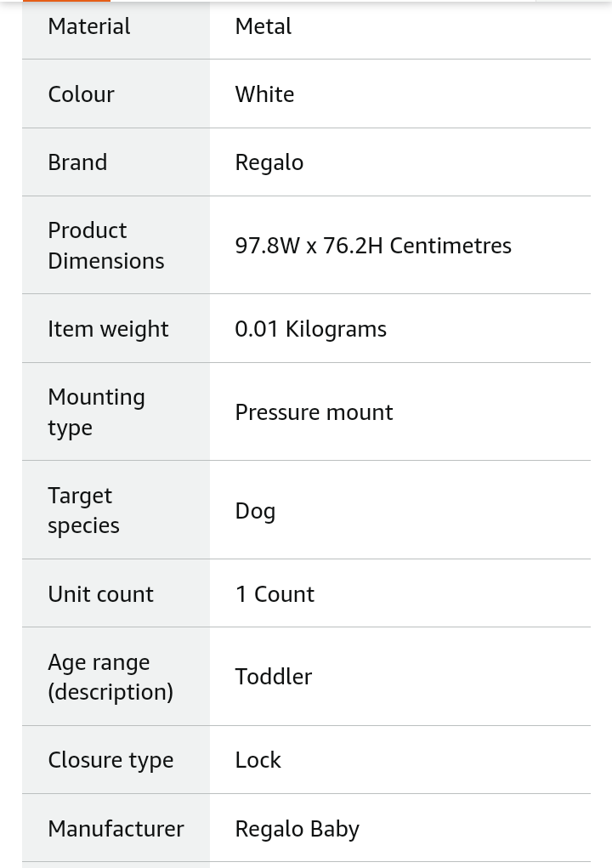Select the Colour row label
Viewport: 612px width, 868px height.
click(82, 94)
